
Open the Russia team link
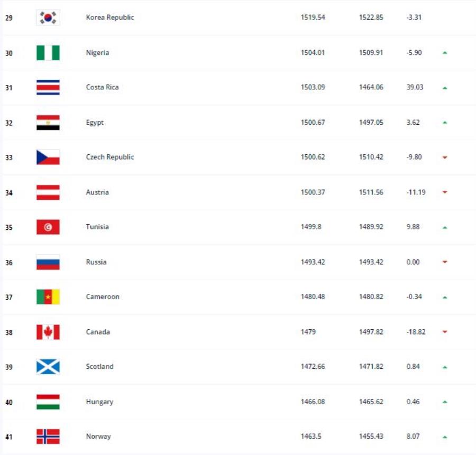point(96,262)
